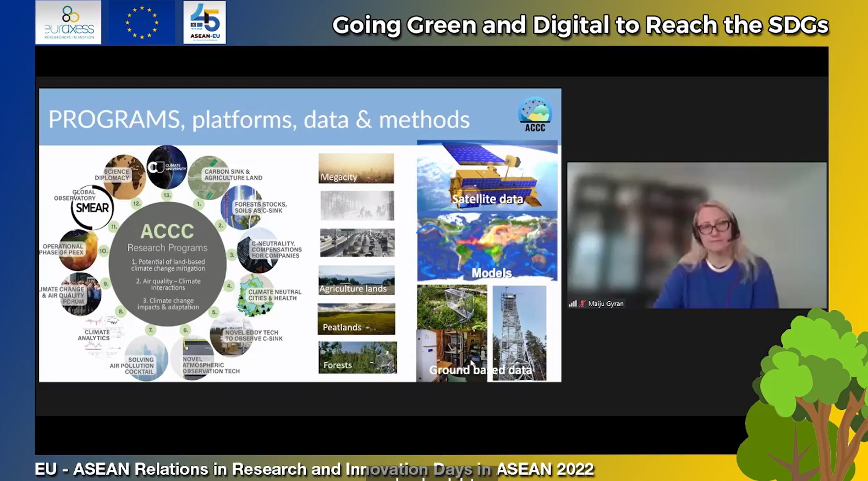The image size is (868, 481).
Task: Click the 'EU - ASEAN Relations in Research' banner text
Action: [314, 469]
